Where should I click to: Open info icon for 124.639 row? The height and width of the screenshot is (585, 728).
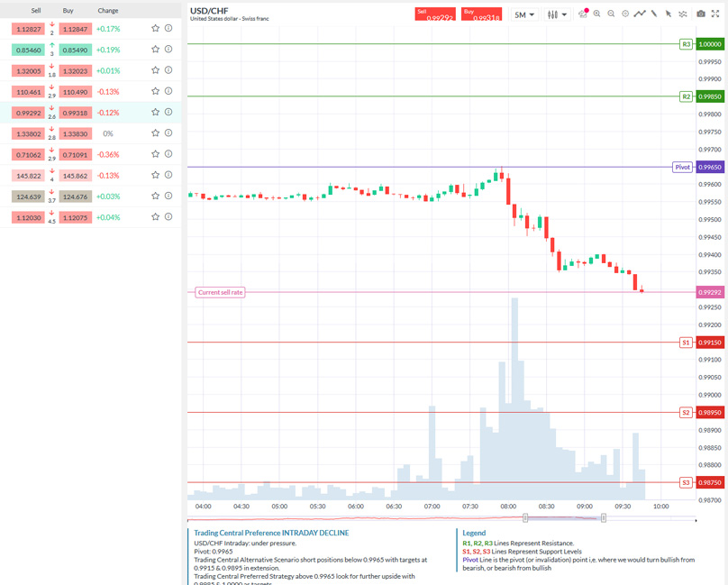[x=168, y=196]
